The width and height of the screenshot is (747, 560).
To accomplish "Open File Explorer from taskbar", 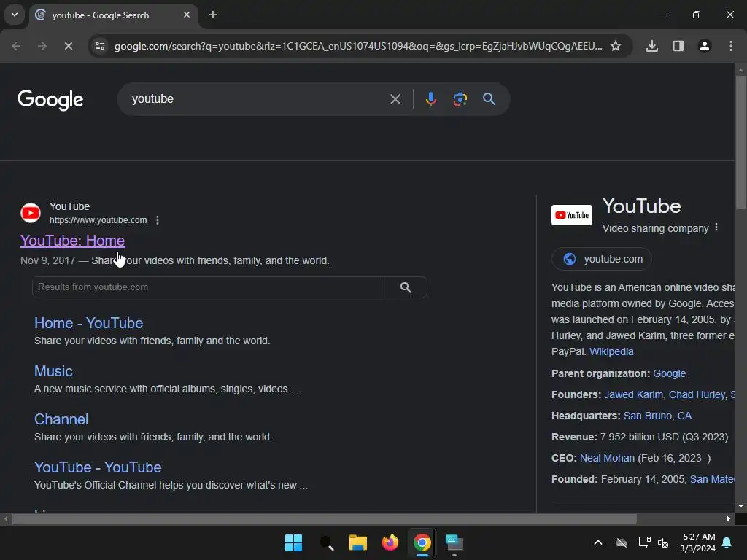I will pos(357,542).
